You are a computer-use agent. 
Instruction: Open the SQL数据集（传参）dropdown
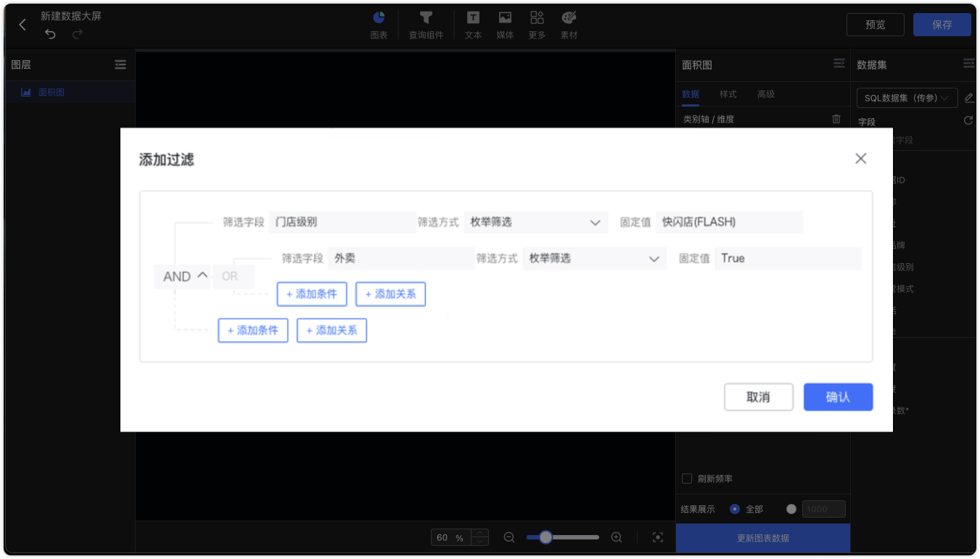tap(907, 98)
